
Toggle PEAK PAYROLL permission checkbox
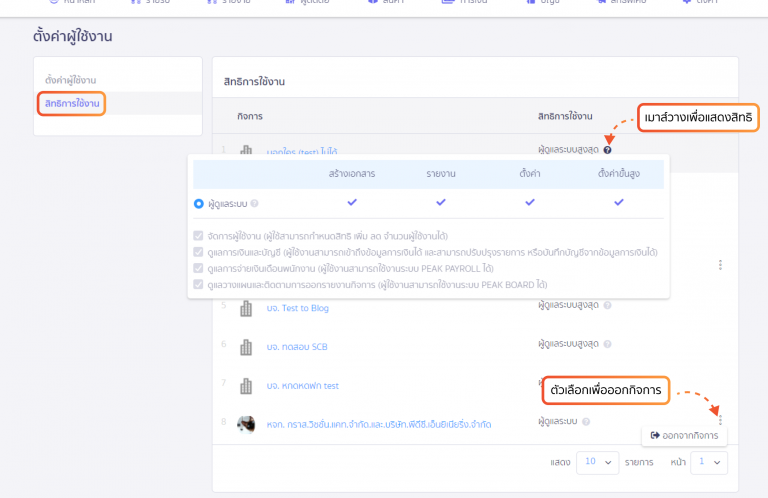click(199, 269)
